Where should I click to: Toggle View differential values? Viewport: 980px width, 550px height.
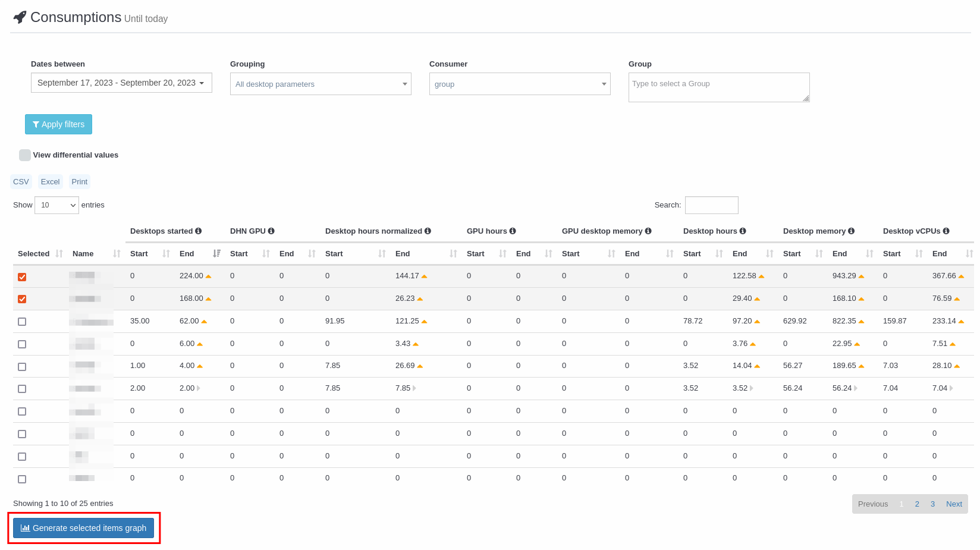(25, 155)
